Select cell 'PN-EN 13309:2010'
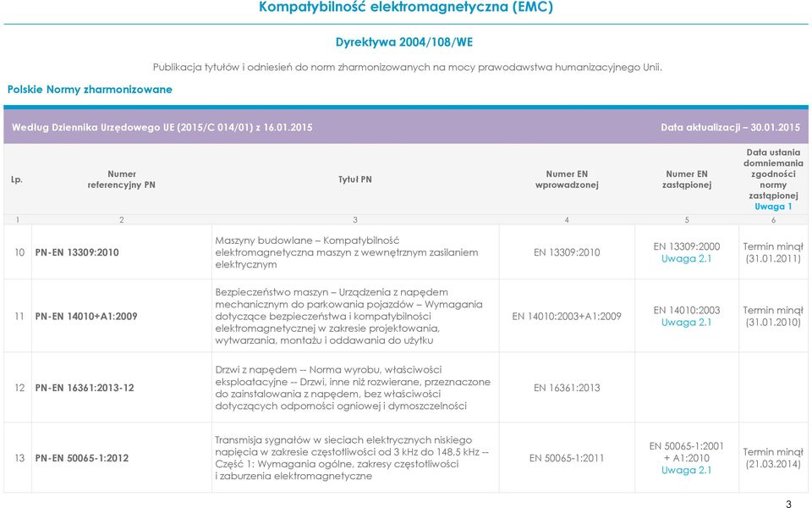This screenshot has width=812, height=508. tap(77, 252)
